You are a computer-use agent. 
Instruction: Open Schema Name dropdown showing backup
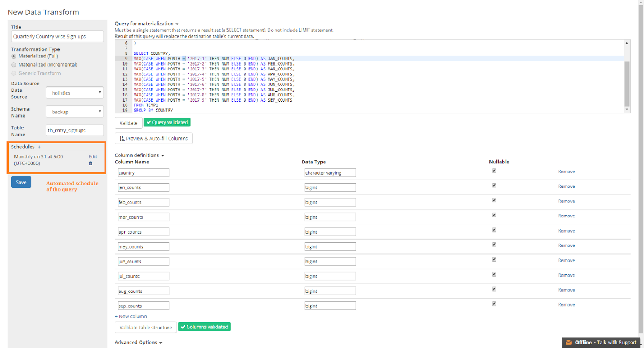(x=74, y=112)
